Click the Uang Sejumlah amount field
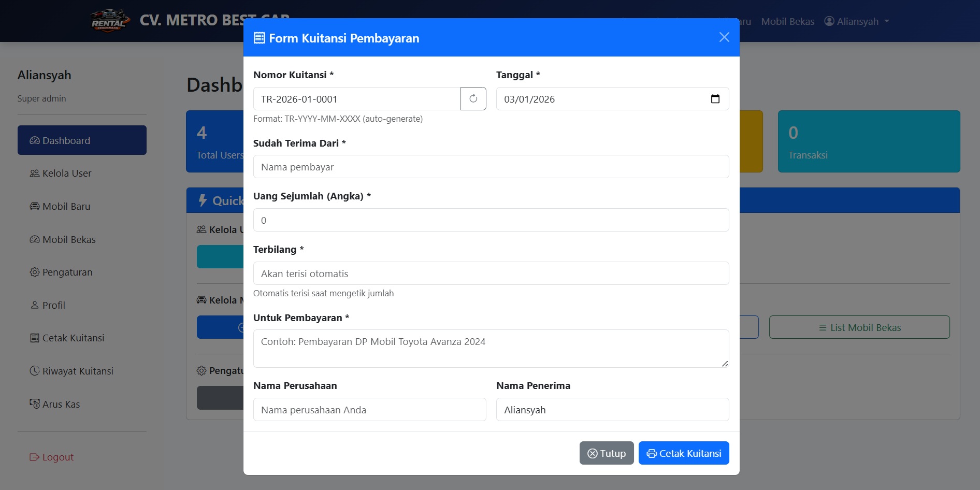This screenshot has height=490, width=980. coord(491,220)
